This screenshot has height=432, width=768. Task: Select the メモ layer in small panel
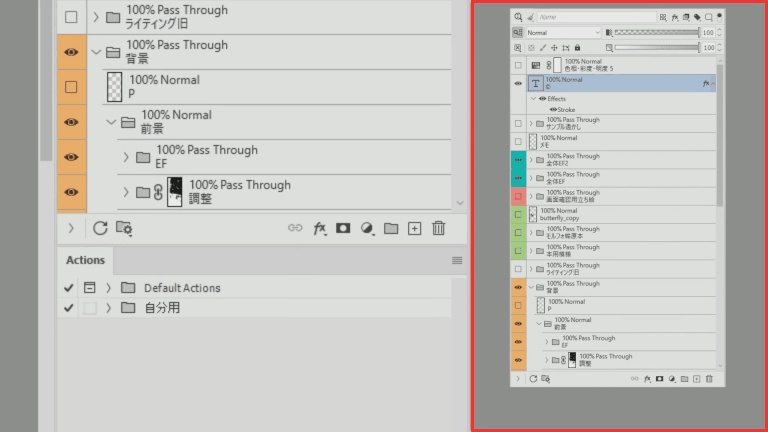pyautogui.click(x=621, y=142)
